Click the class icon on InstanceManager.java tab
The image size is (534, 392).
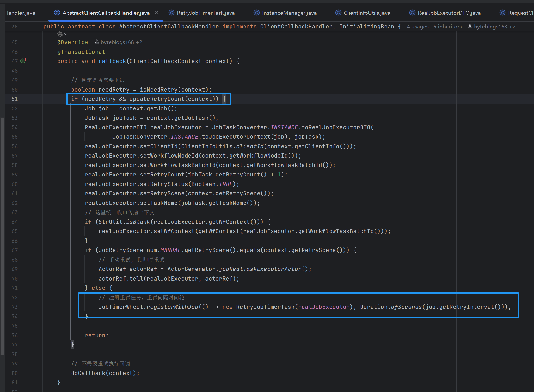[x=256, y=13]
